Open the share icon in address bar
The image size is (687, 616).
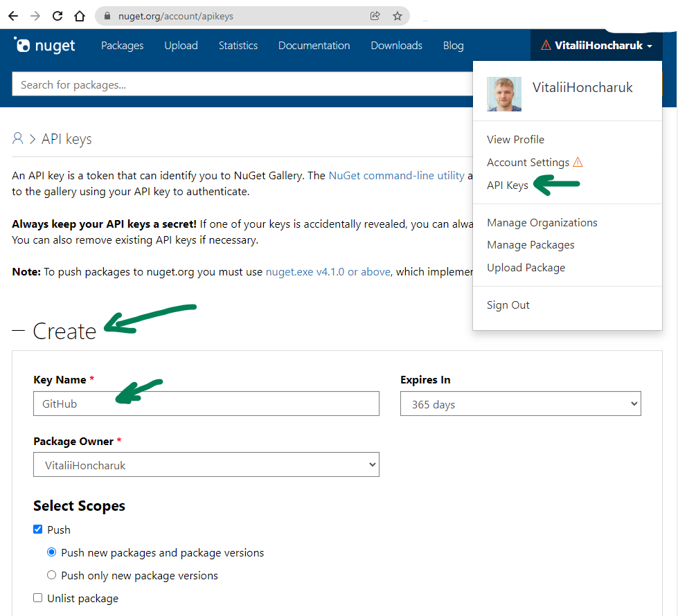(375, 15)
